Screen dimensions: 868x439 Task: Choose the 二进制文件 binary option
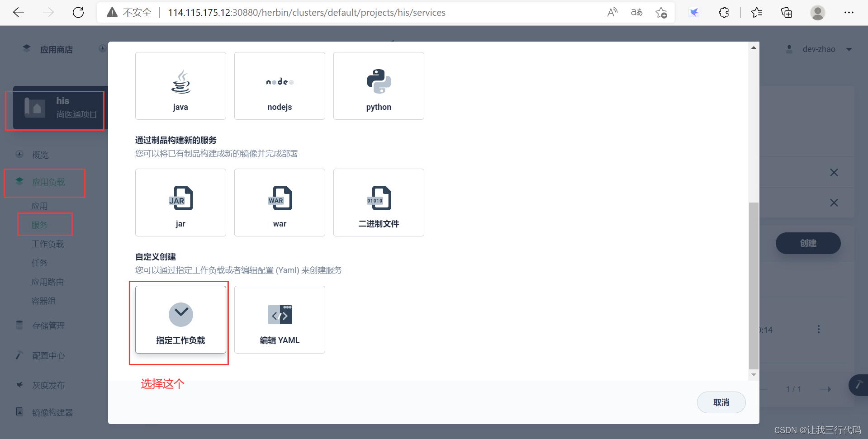point(379,203)
